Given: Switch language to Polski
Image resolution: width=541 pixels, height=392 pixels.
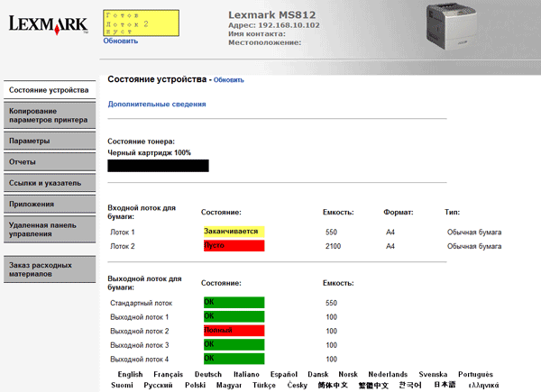Looking at the screenshot, I should [196, 385].
